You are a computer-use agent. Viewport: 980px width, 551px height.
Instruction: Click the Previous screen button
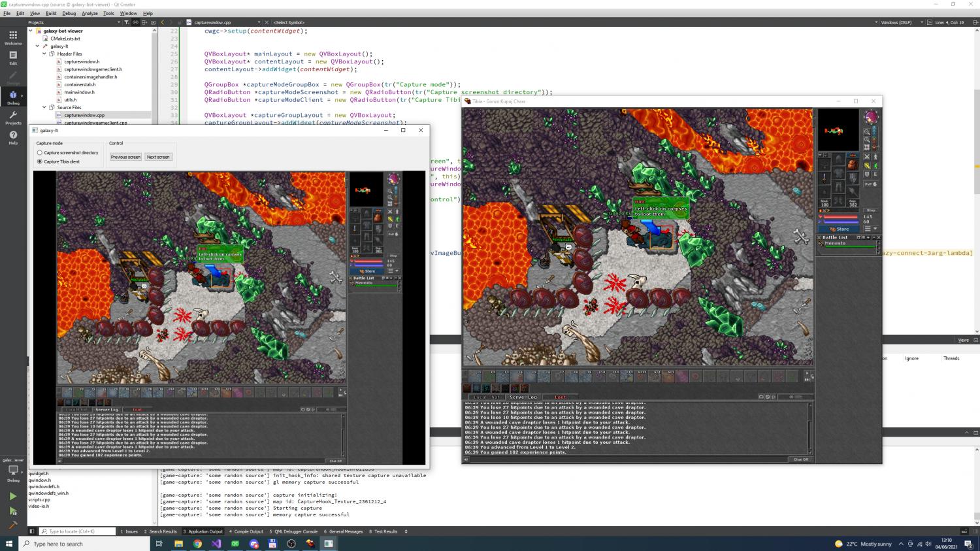(x=125, y=157)
